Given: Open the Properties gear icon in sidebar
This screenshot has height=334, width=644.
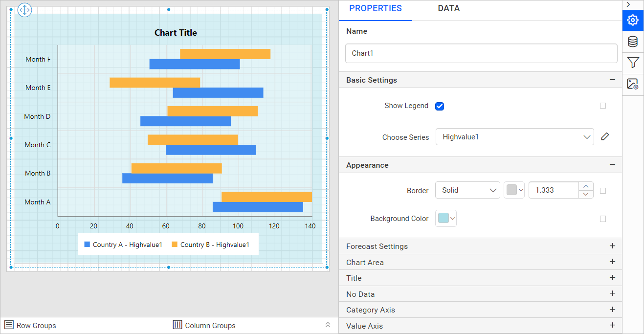Looking at the screenshot, I should click(x=633, y=20).
